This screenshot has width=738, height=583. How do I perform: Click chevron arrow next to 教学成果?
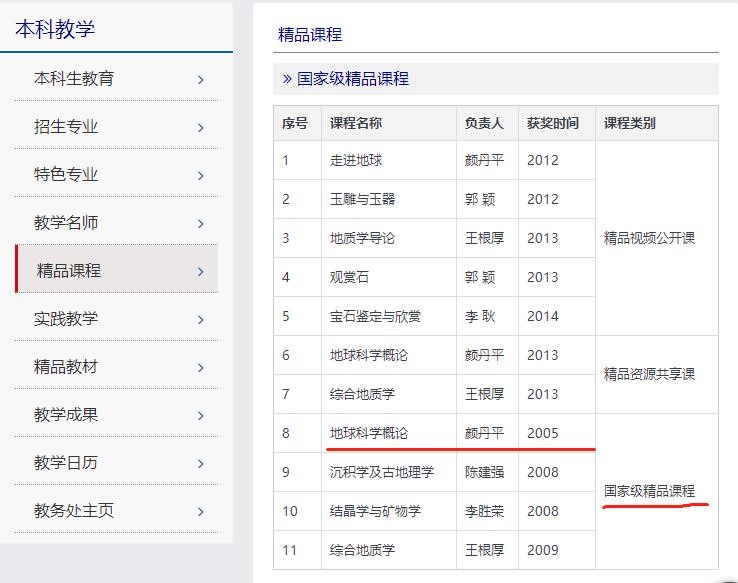(x=201, y=415)
